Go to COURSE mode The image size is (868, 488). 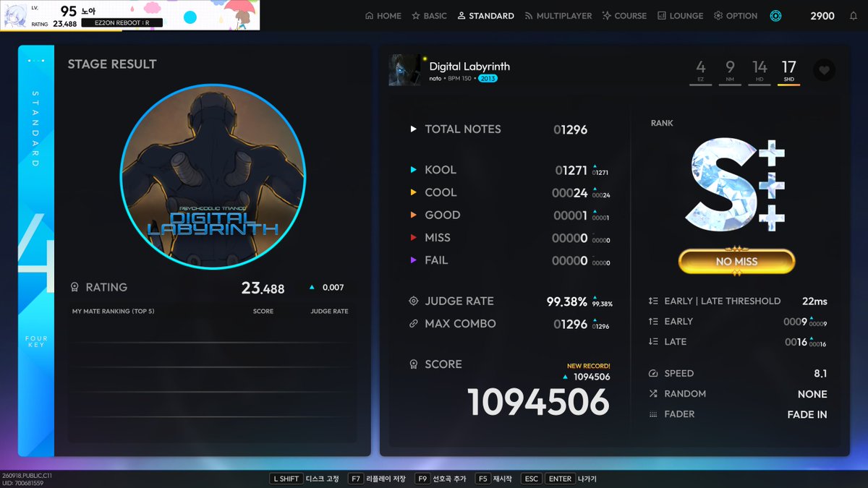tap(624, 16)
